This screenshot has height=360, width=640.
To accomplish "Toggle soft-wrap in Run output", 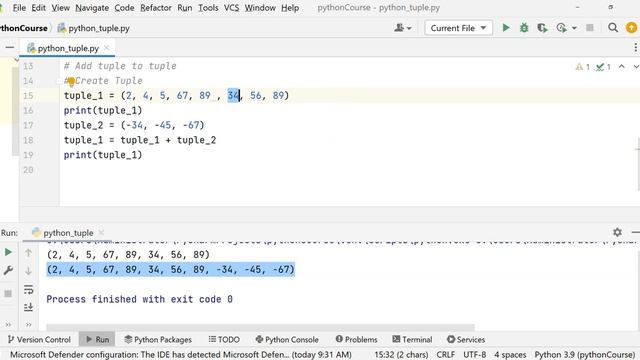I will tap(28, 290).
